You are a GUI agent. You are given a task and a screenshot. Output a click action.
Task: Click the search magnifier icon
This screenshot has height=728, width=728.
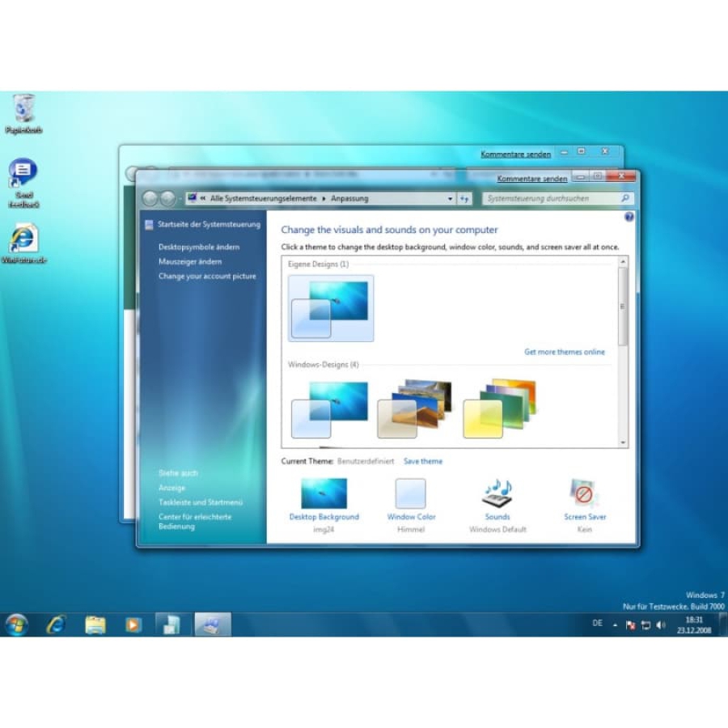click(625, 198)
